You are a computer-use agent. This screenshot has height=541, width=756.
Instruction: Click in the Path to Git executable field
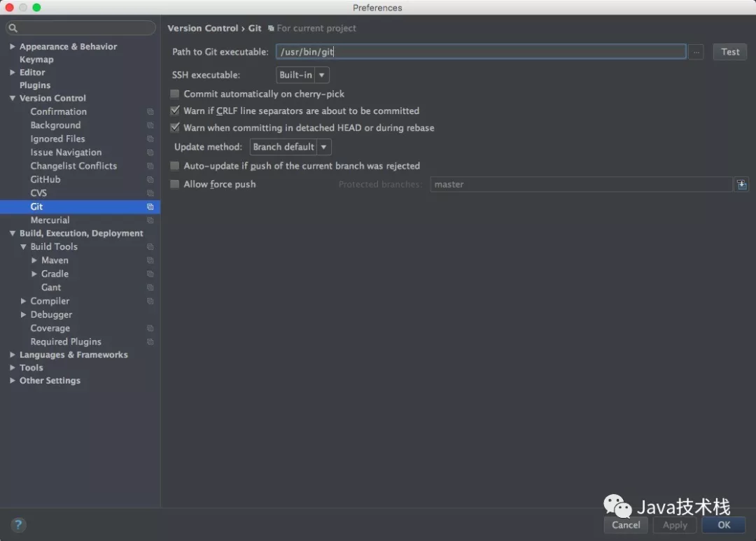point(481,52)
